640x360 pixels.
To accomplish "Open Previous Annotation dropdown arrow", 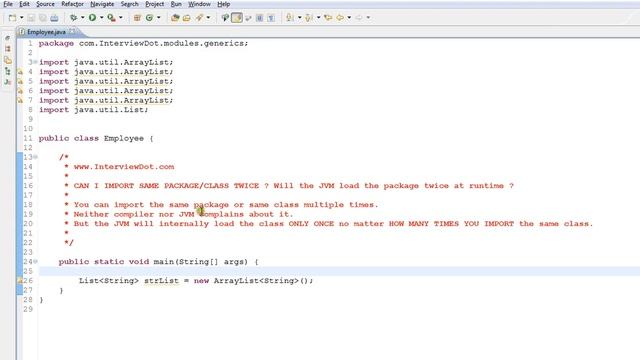I will [x=318, y=18].
